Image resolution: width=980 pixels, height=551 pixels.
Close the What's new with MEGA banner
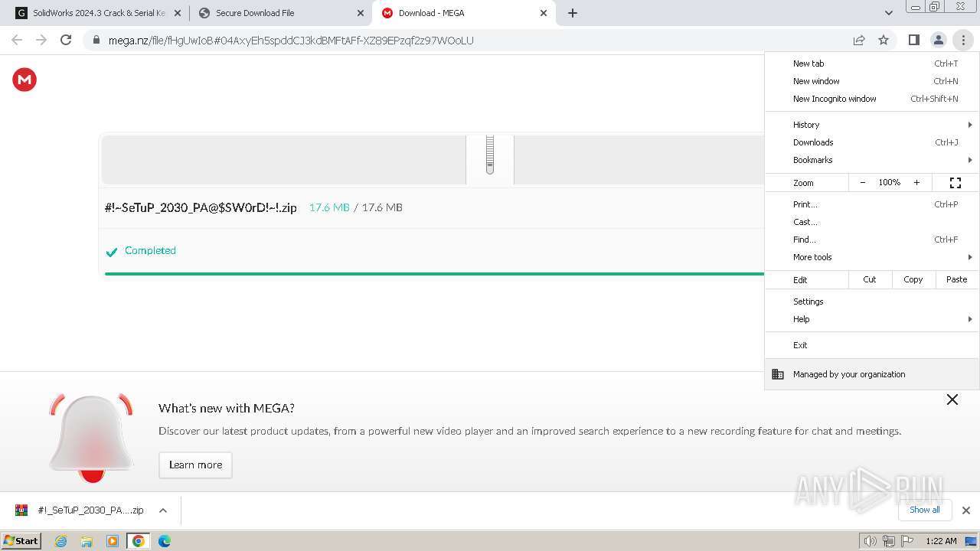coord(952,399)
